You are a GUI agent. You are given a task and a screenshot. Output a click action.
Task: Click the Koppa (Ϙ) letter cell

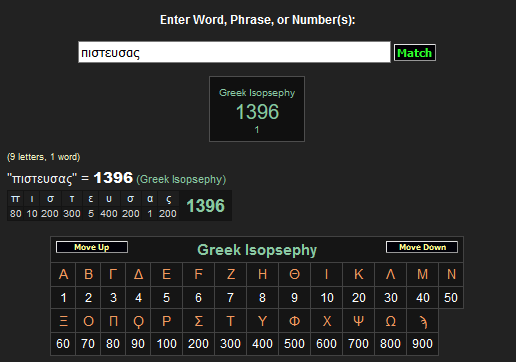(138, 321)
